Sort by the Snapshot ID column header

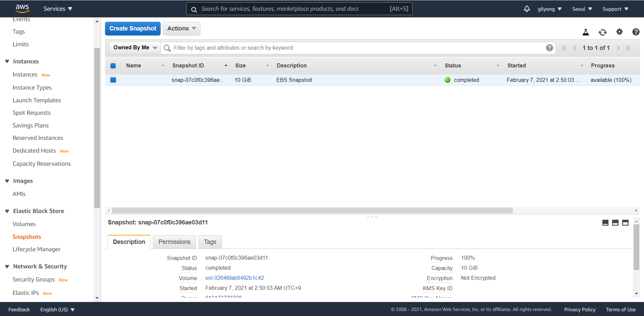coord(188,66)
